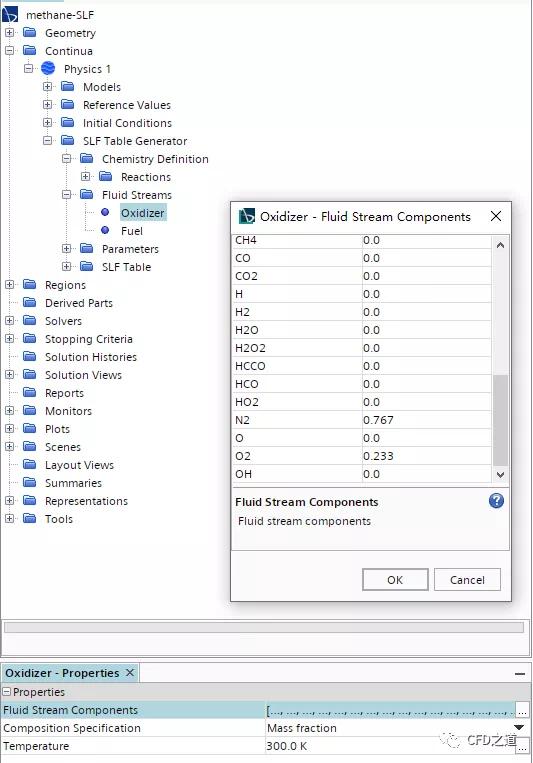Click the Parameters folder icon
Screen dimensions: 533x763
[87, 249]
